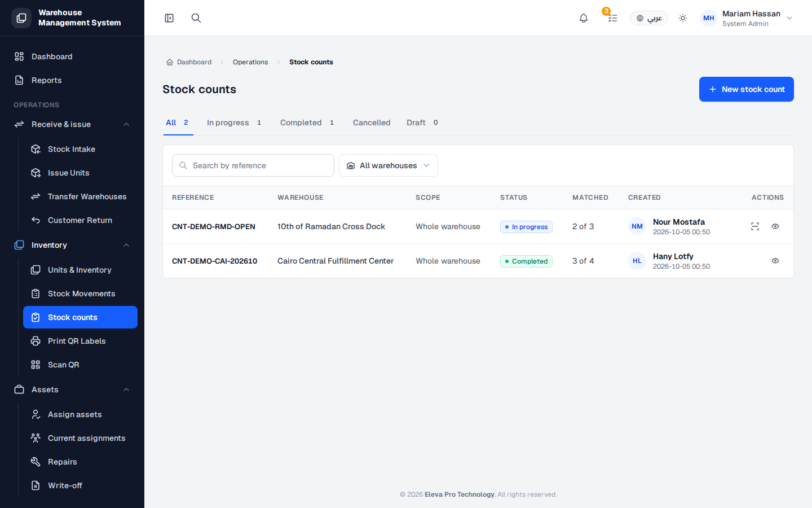The height and width of the screenshot is (508, 812).
Task: View details eye icon for CNT-DEMO-CAI-202610
Action: (775, 261)
